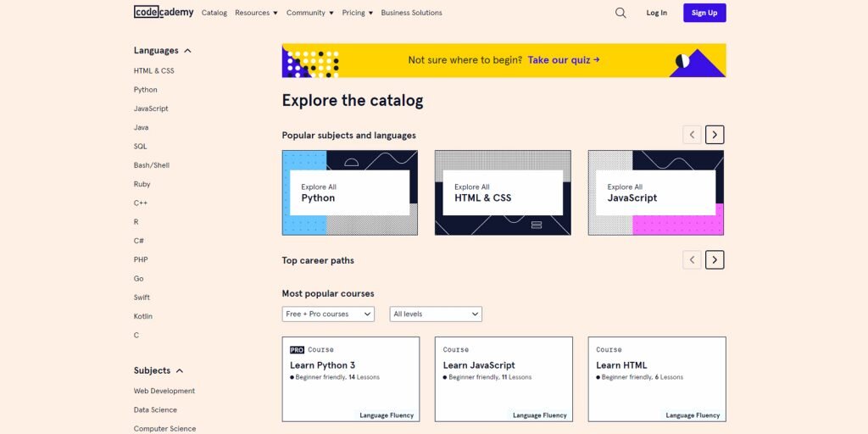Go to previous popular subjects slide
The height and width of the screenshot is (434, 868).
[692, 135]
